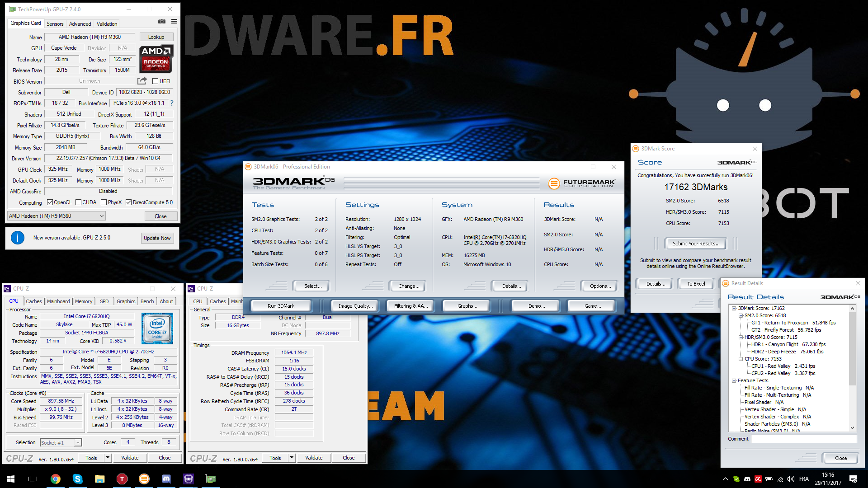Screen dimensions: 868x488
Task: Click the AMD Radeon Graphics logo
Action: 156,59
